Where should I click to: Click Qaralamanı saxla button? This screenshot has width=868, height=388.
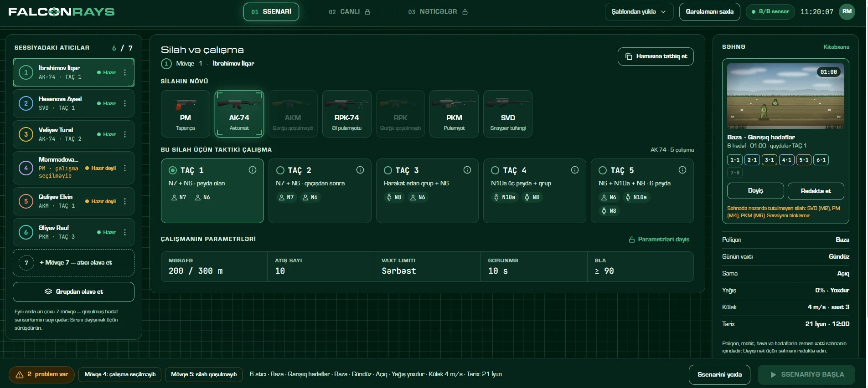click(x=710, y=12)
